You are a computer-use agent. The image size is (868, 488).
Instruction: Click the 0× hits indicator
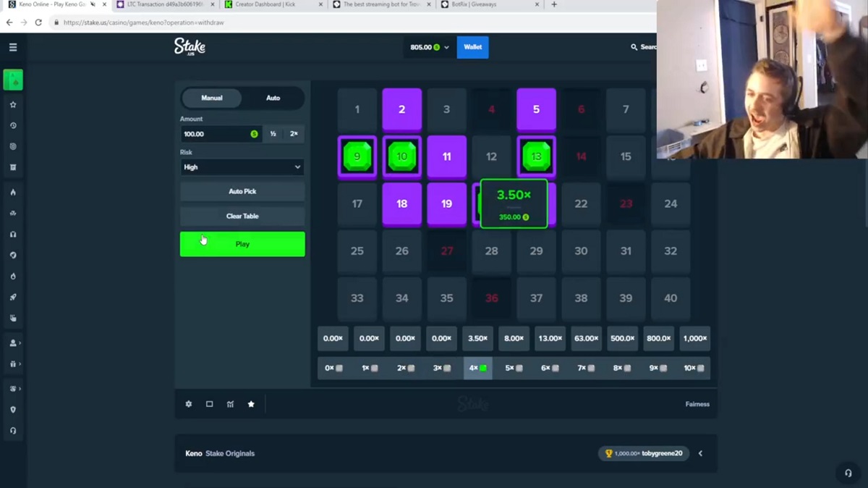tap(333, 368)
